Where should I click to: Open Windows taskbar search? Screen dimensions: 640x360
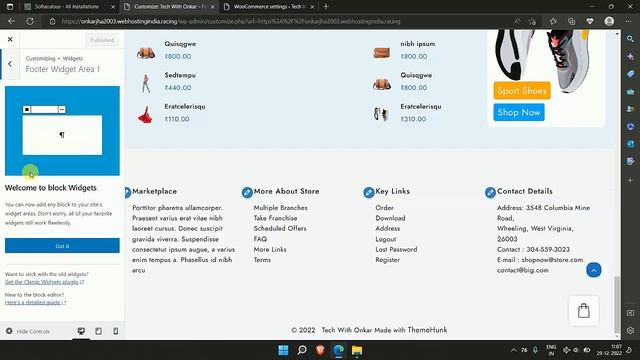pos(302,350)
